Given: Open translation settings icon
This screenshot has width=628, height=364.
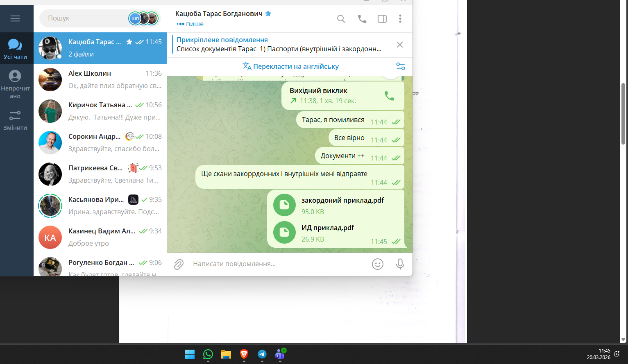Looking at the screenshot, I should [x=401, y=66].
